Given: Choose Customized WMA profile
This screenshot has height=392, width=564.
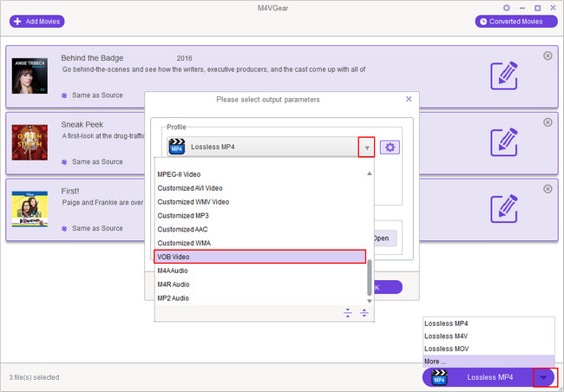Looking at the screenshot, I should pyautogui.click(x=260, y=243).
